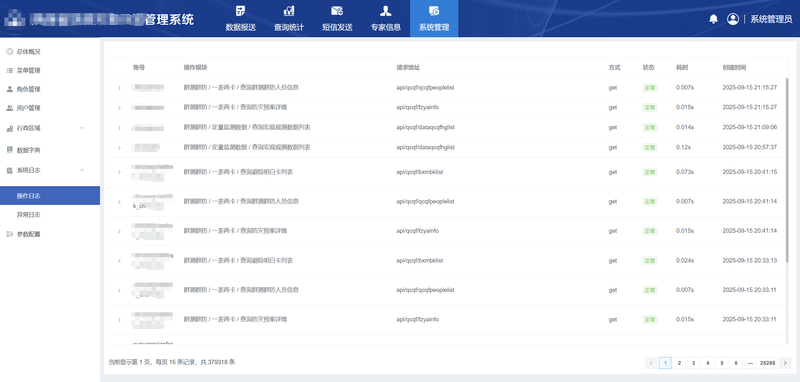
Task: Click the 0.024s duration cell
Action: point(685,261)
